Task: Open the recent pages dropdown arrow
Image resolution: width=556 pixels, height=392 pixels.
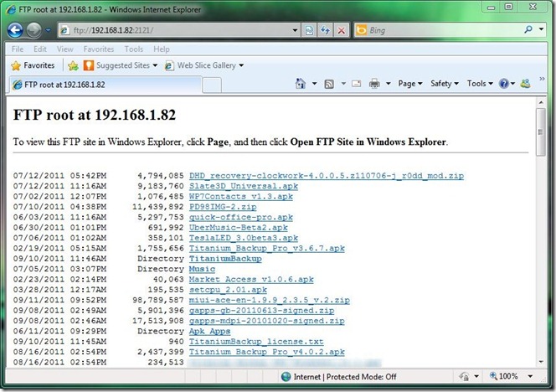Action: (x=48, y=30)
